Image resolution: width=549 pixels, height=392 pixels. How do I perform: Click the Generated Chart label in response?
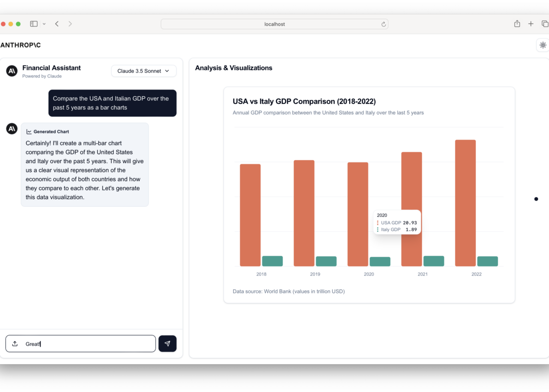coord(51,131)
